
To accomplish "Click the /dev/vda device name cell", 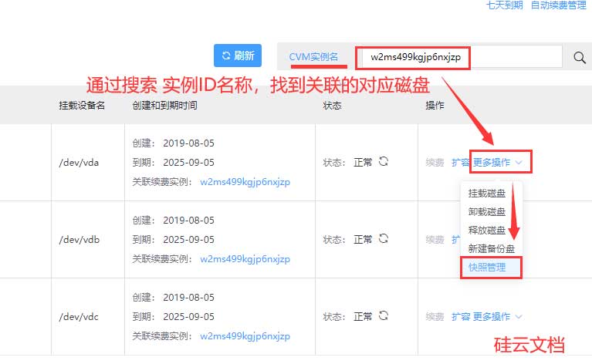I will 79,163.
